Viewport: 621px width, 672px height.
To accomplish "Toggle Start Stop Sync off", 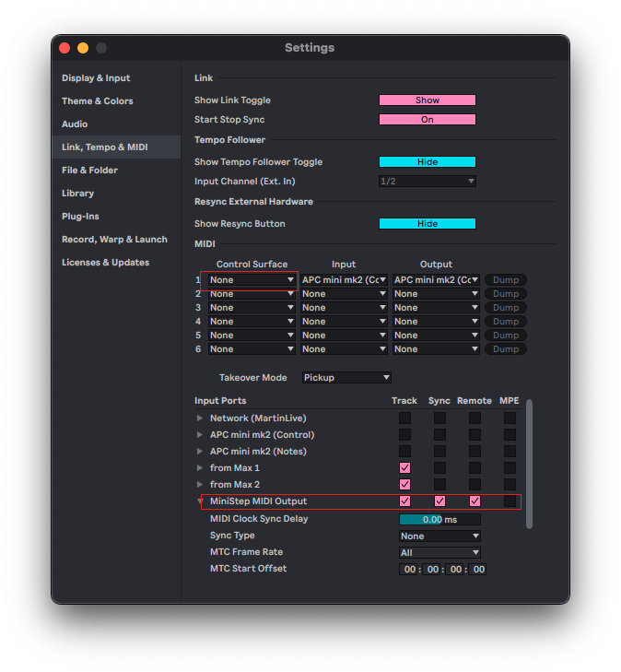I will click(x=428, y=120).
